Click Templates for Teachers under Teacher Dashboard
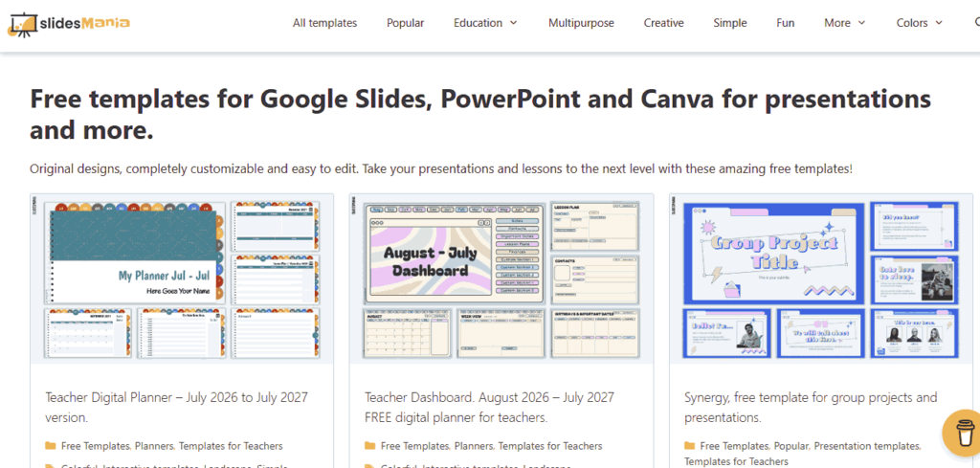The image size is (980, 468). [x=550, y=446]
